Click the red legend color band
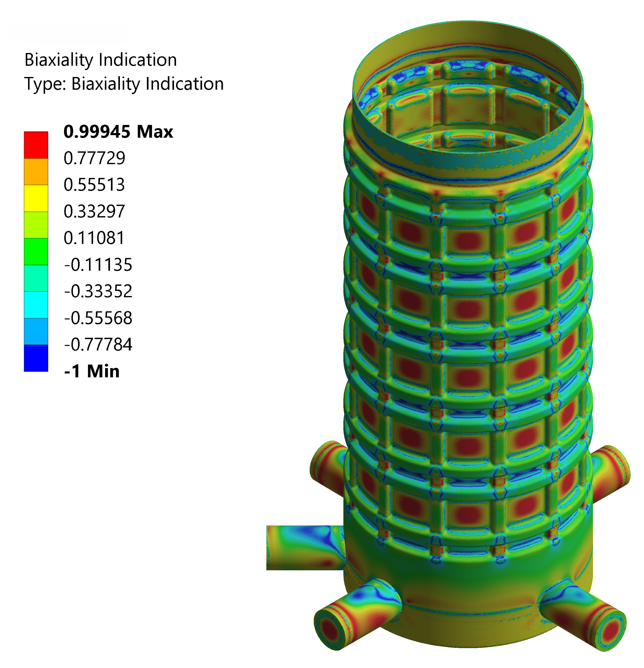644x668 pixels. click(36, 145)
